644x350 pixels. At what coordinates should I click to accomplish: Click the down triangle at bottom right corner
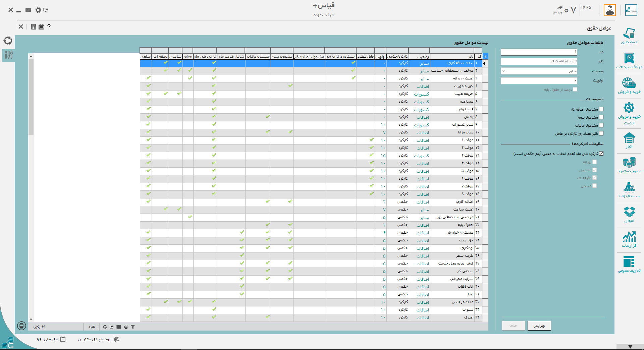630,347
